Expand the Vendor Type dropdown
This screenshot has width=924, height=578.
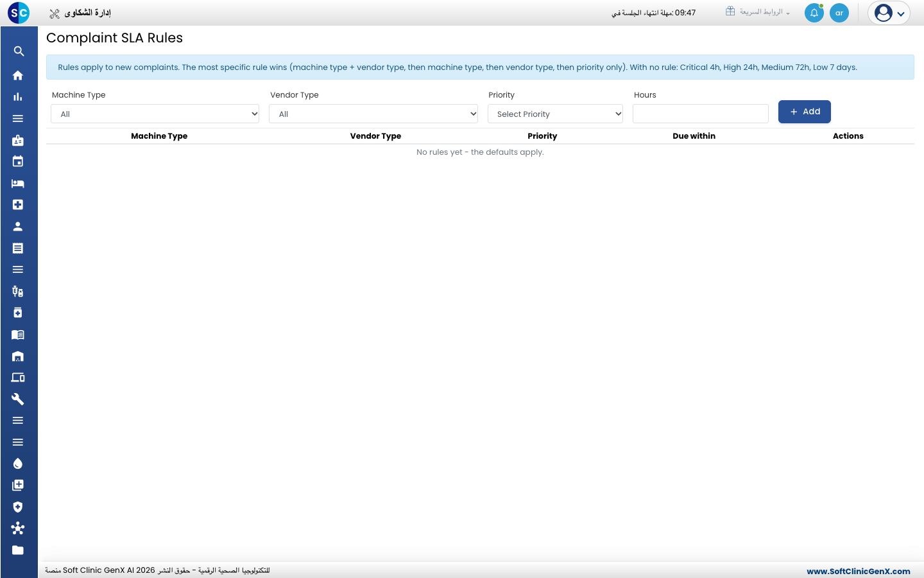pyautogui.click(x=373, y=114)
